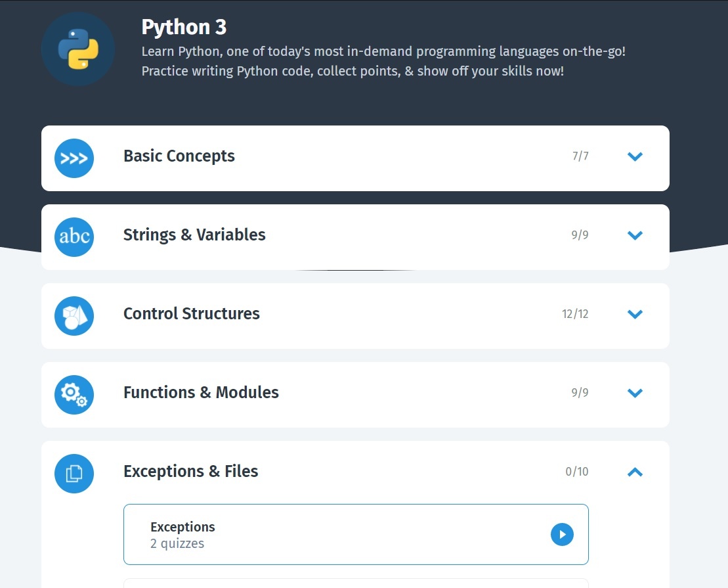The image size is (728, 588).
Task: Expand the Functions & Modules chevron
Action: point(635,393)
